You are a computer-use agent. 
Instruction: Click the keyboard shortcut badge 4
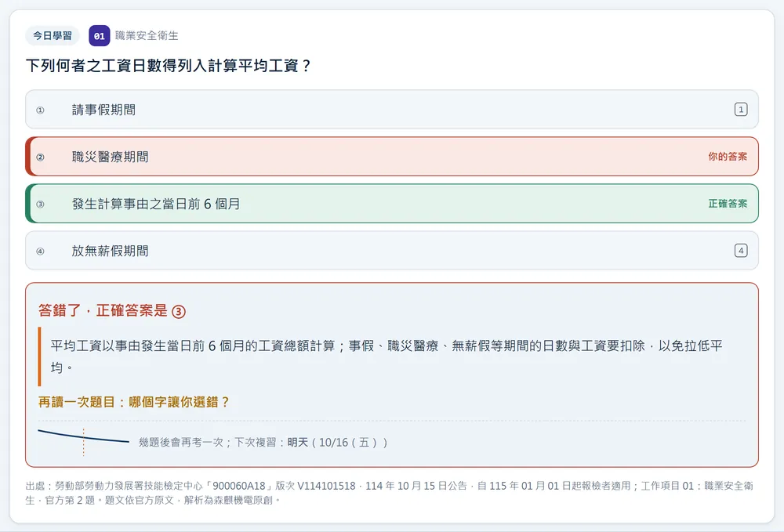[741, 250]
